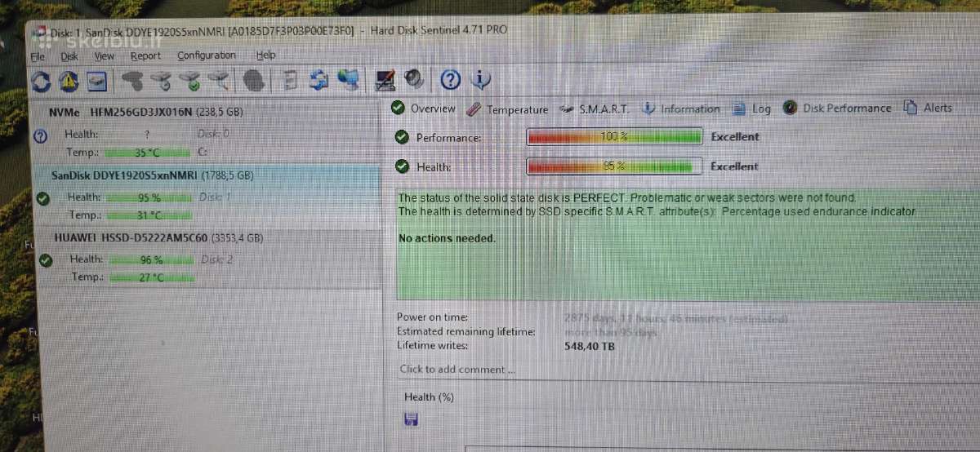Click the green check beside Performance
The height and width of the screenshot is (452, 980).
[402, 137]
